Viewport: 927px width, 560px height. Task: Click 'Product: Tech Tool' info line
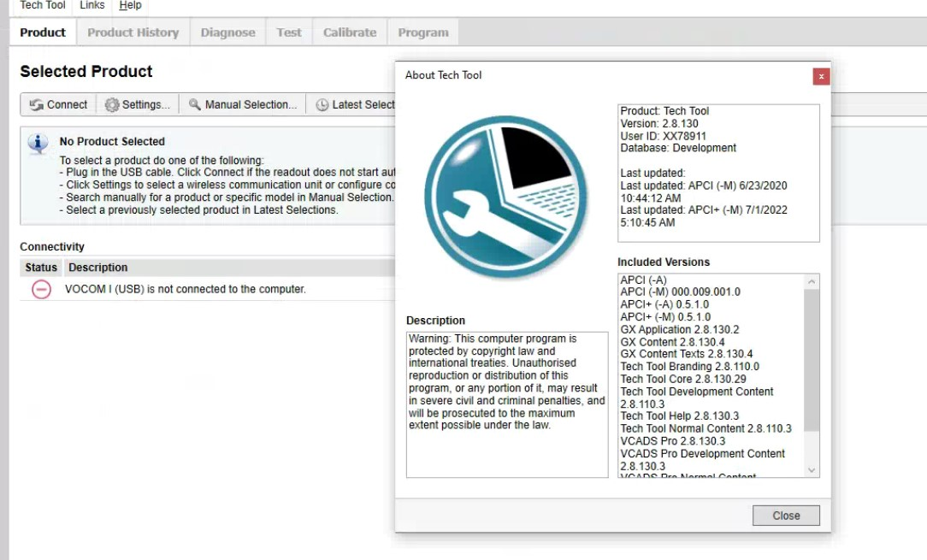664,111
